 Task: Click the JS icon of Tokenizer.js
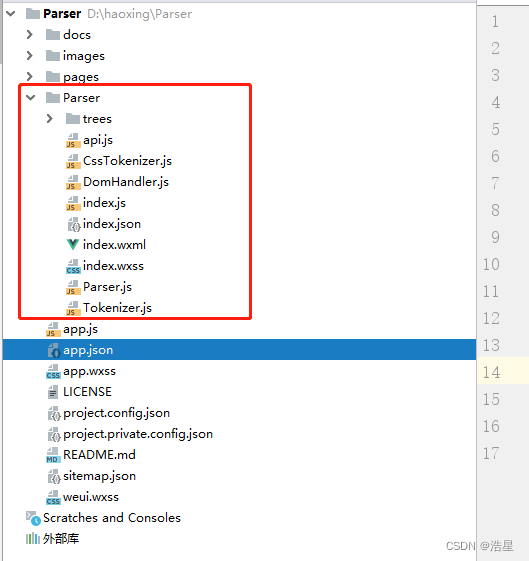coord(73,308)
